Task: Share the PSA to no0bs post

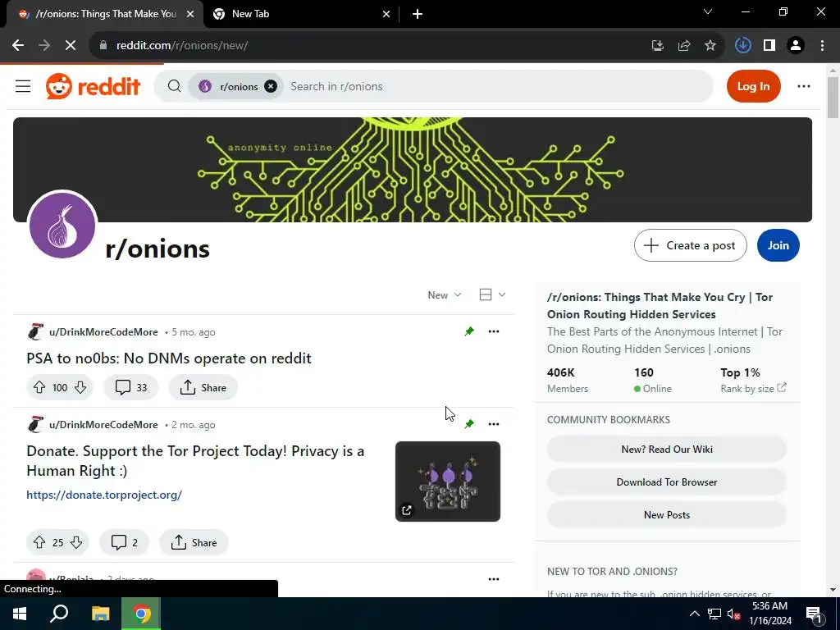Action: 203,387
